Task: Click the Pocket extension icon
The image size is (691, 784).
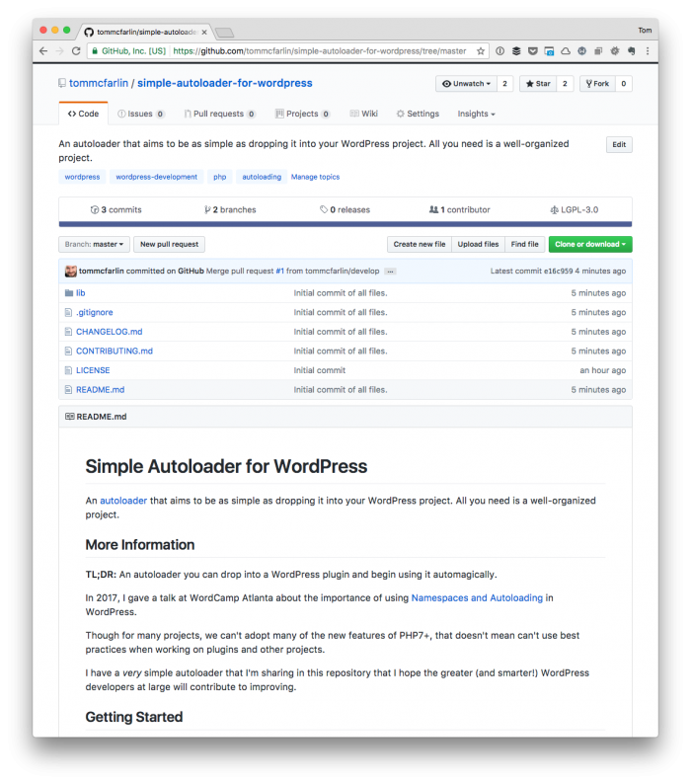Action: [x=532, y=51]
